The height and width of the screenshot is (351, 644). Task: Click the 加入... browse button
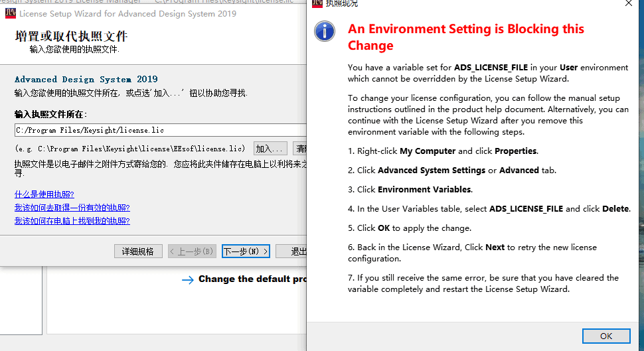(x=270, y=149)
